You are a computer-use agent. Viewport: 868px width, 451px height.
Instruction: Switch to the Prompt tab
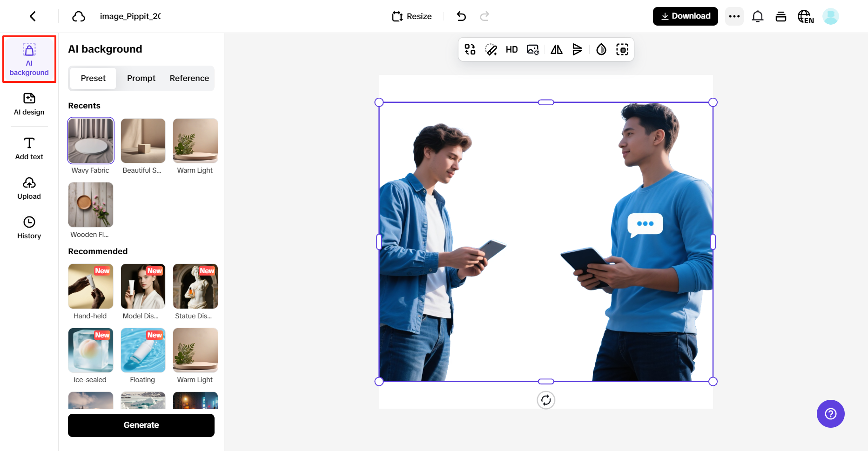coord(141,78)
